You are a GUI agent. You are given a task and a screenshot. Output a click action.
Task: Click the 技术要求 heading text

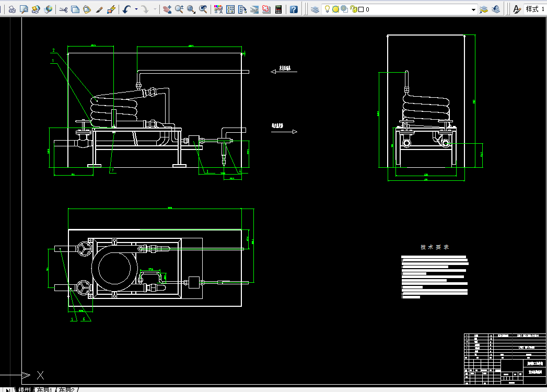pyautogui.click(x=434, y=247)
